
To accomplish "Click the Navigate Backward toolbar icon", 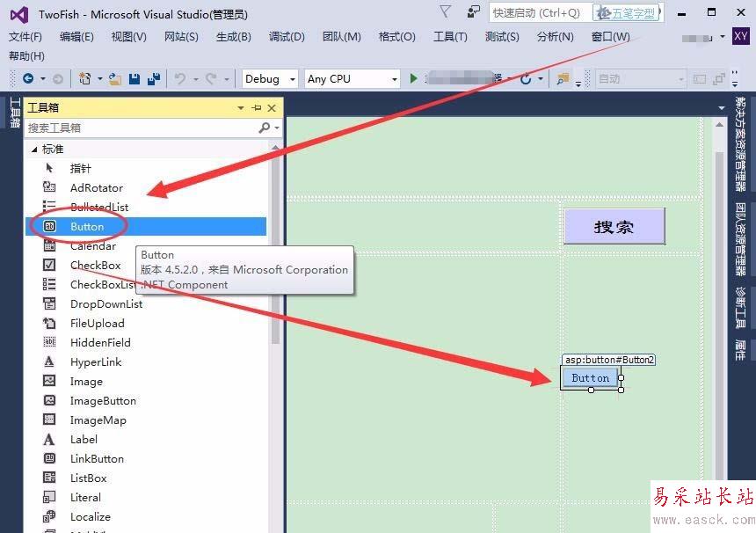I will click(x=28, y=78).
